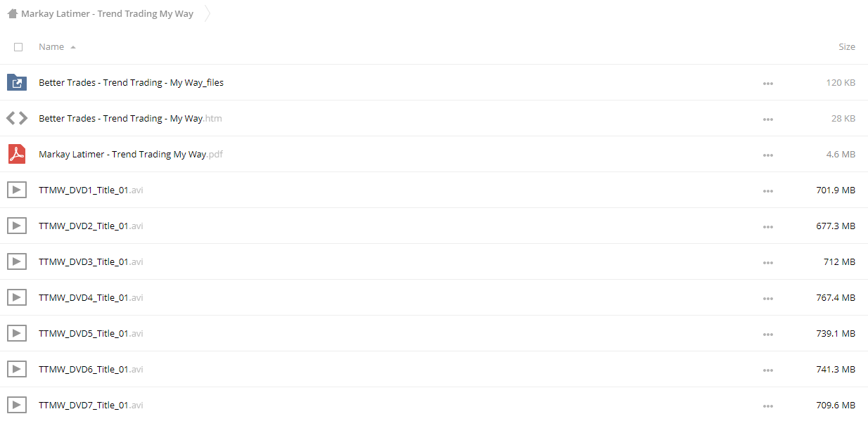Click the 767.4 MB size of DVD4
This screenshot has height=421, width=868.
coord(836,298)
